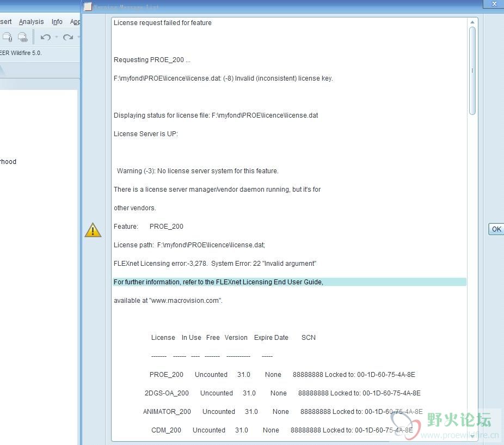Select line 'License request failed for feature'
Screen dimensions: 504x445
point(290,23)
